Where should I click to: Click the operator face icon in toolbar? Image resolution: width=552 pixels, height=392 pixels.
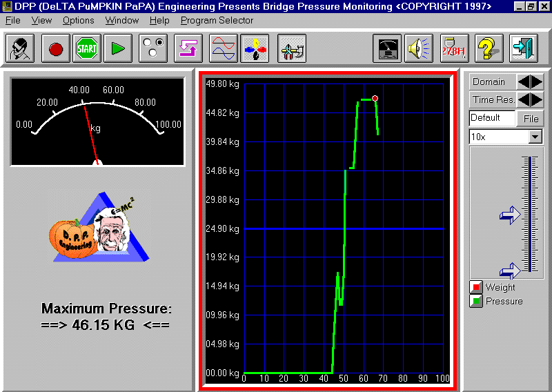tap(20, 48)
